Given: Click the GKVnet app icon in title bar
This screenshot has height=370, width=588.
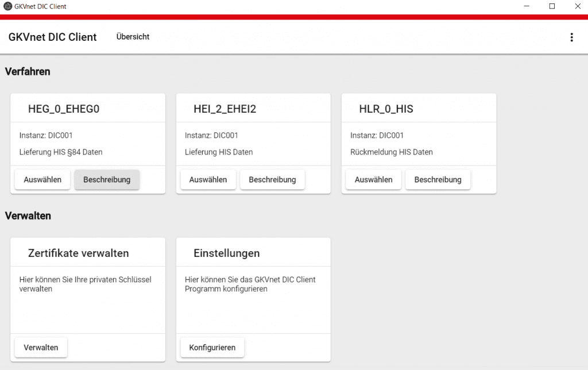Looking at the screenshot, I should pyautogui.click(x=7, y=6).
